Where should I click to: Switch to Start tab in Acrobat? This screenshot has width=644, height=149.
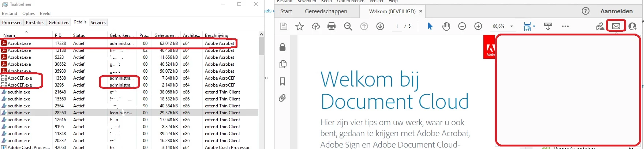pyautogui.click(x=286, y=11)
